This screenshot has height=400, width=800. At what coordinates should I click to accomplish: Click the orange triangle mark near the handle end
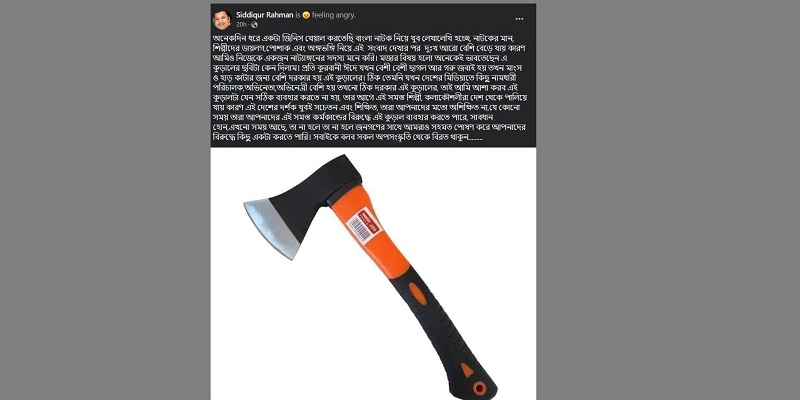tap(466, 369)
